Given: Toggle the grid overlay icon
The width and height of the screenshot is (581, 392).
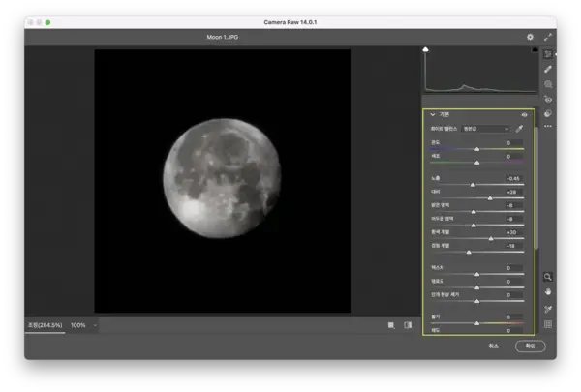Looking at the screenshot, I should tap(548, 324).
